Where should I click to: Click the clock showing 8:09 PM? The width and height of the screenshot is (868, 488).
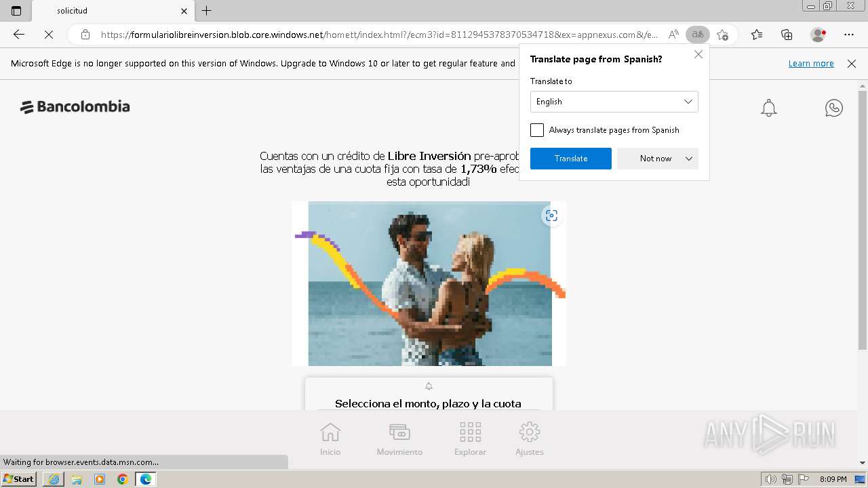[833, 479]
